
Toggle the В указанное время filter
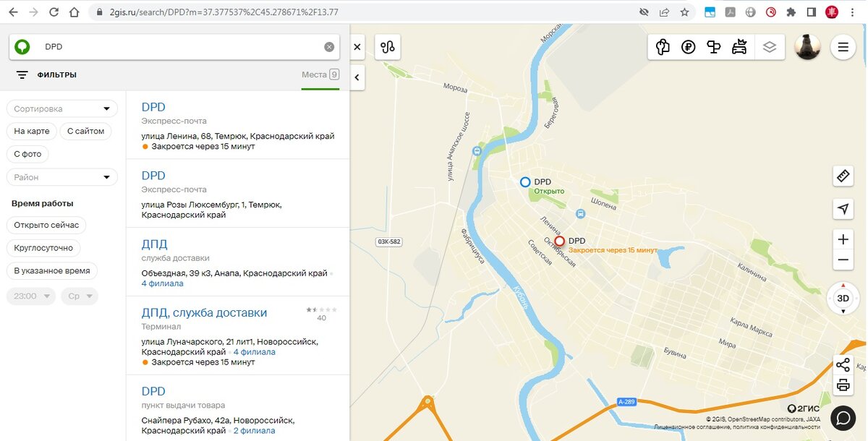[x=52, y=271]
